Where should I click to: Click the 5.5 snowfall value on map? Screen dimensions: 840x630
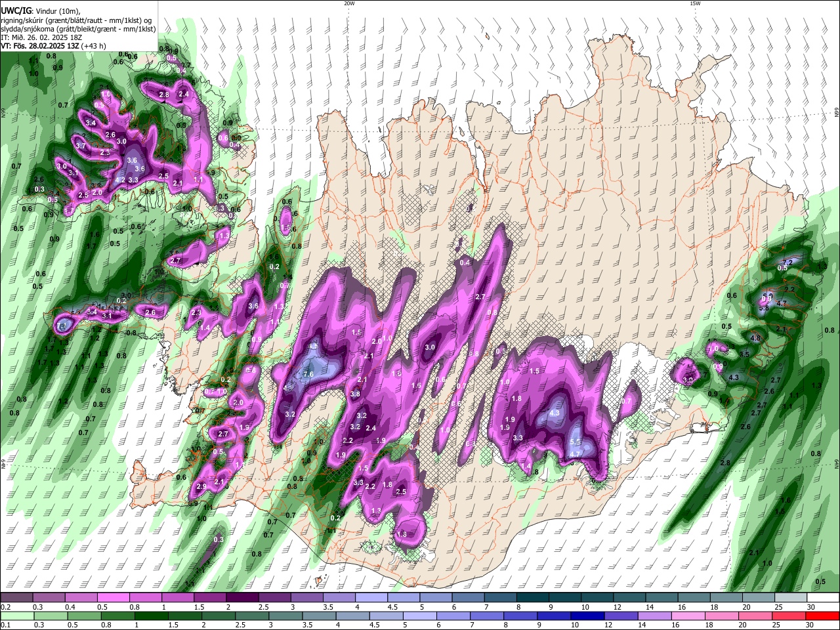tap(576, 442)
